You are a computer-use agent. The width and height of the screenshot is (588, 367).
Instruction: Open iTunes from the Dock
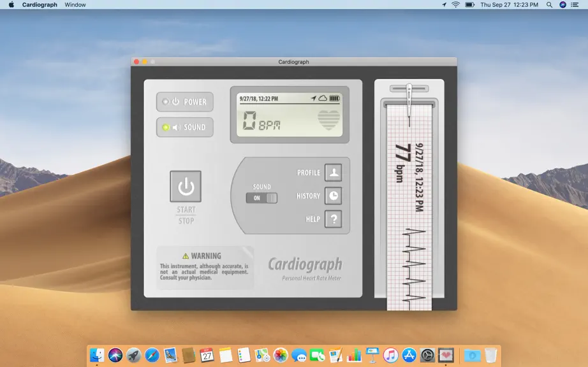391,355
